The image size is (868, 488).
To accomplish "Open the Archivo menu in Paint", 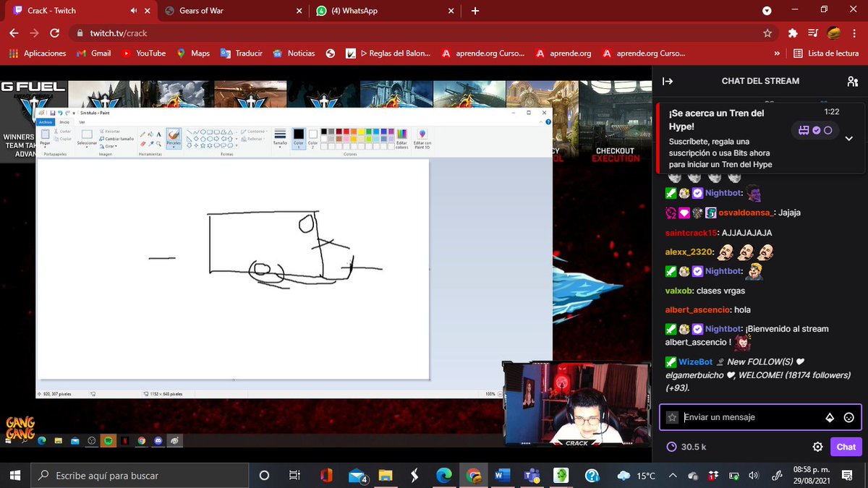I will click(x=46, y=122).
